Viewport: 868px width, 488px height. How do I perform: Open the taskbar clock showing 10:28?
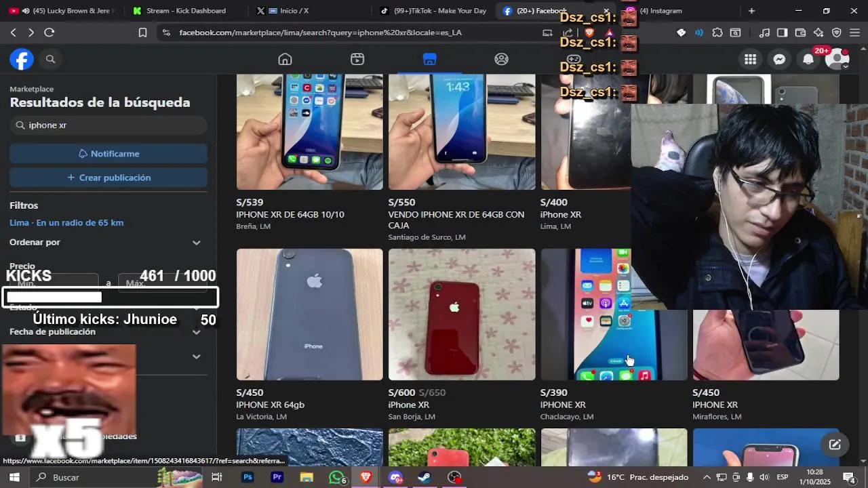coord(815,477)
